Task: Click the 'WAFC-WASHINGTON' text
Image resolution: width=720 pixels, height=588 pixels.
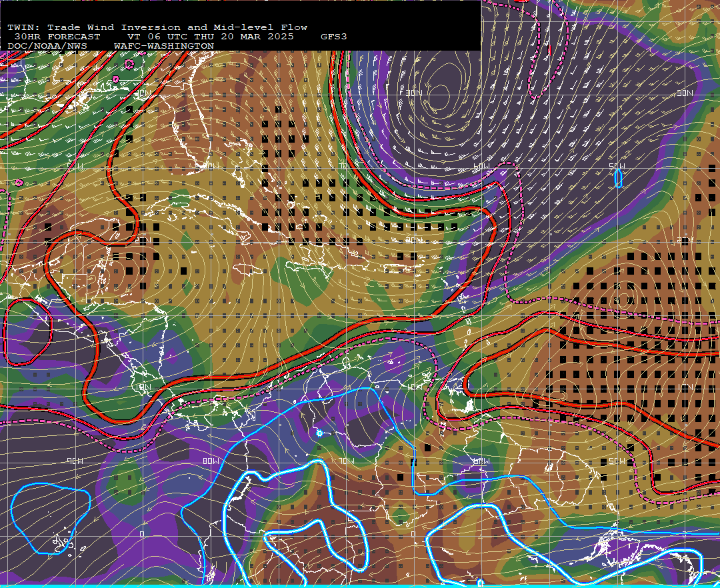Action: [x=164, y=47]
